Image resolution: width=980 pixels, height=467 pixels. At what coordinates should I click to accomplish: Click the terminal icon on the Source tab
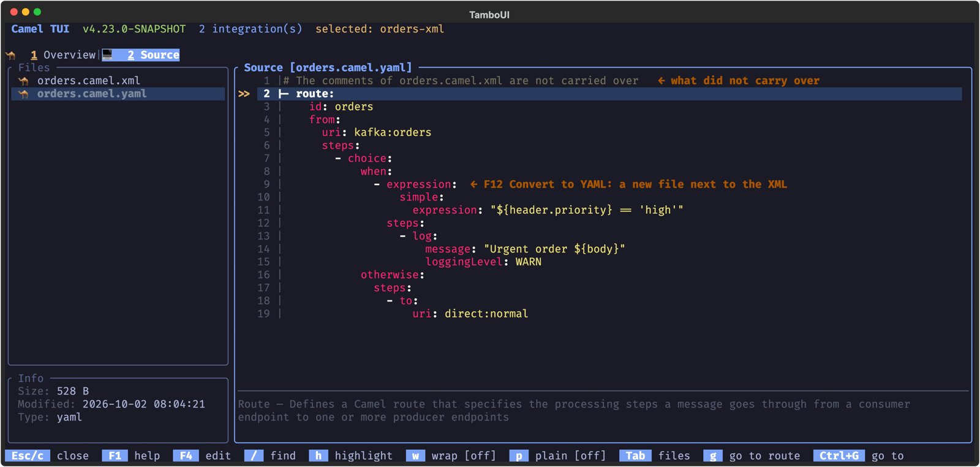(x=108, y=55)
